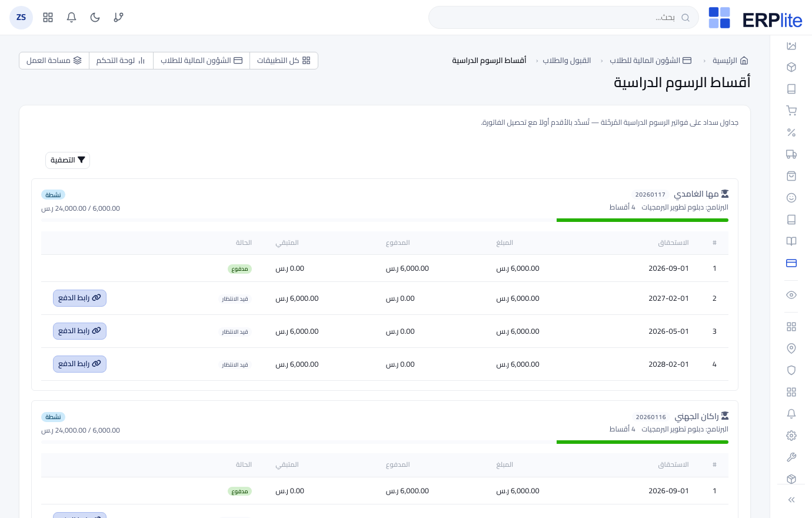Click the due date 2028-02-01
Screen dimensions: 812x518
(x=668, y=364)
